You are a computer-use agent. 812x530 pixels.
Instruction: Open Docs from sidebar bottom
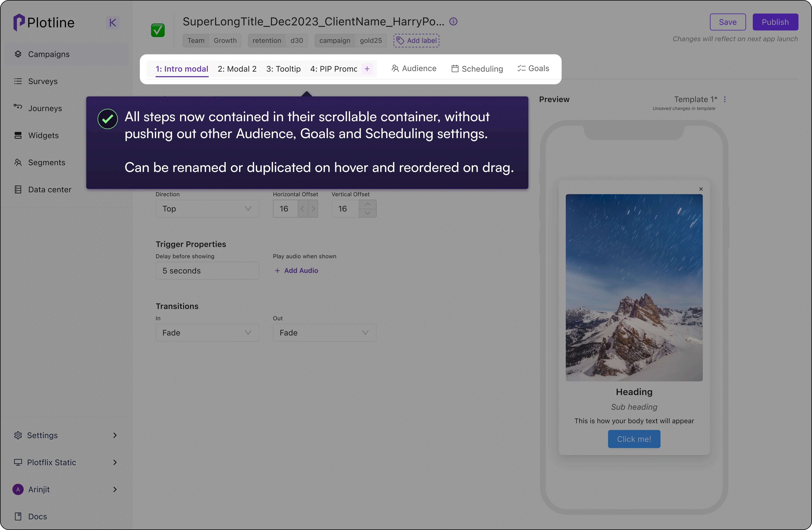coord(37,516)
